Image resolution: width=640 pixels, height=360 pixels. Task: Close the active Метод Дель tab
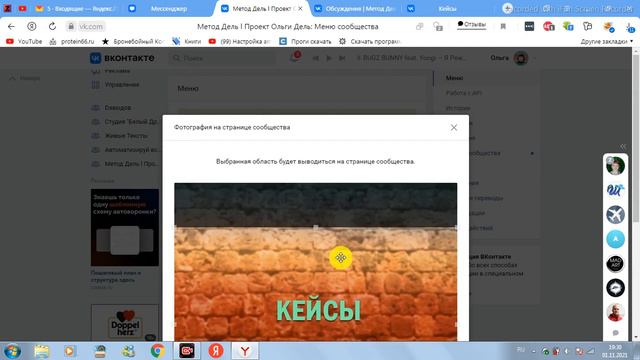pyautogui.click(x=300, y=9)
